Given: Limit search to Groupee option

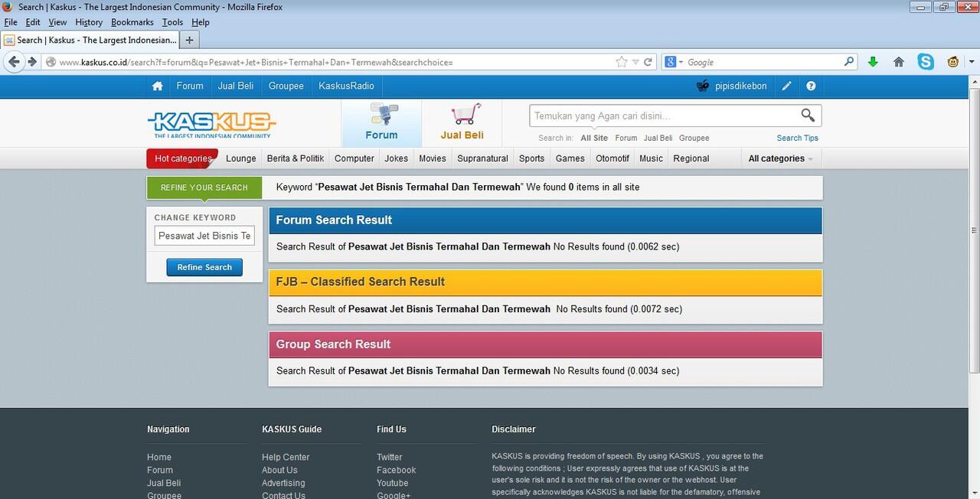Looking at the screenshot, I should pos(694,138).
